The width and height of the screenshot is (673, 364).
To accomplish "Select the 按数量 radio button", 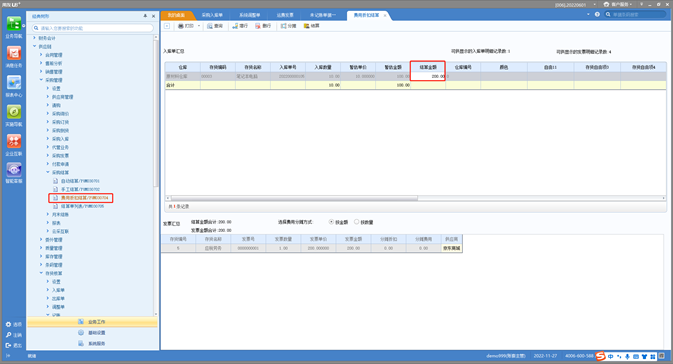I will (x=356, y=222).
